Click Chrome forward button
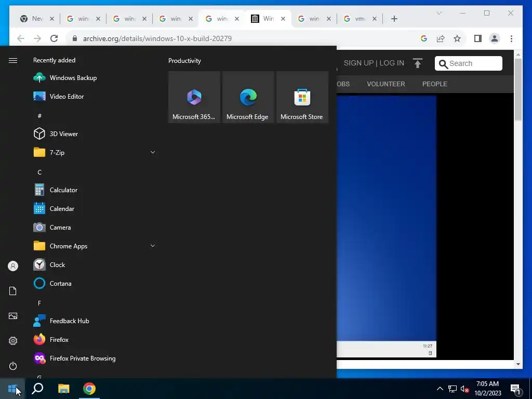Screen dimensions: 532x399 37,38
